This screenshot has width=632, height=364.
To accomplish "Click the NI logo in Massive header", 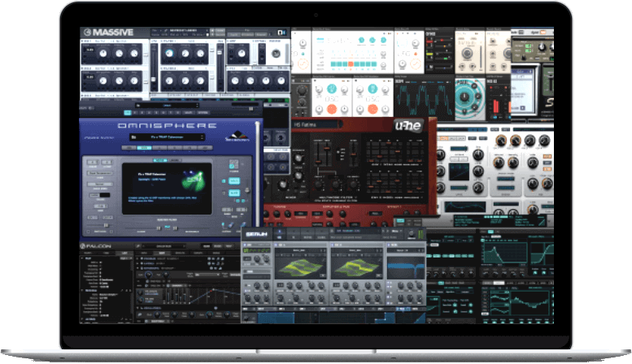I will [x=281, y=32].
